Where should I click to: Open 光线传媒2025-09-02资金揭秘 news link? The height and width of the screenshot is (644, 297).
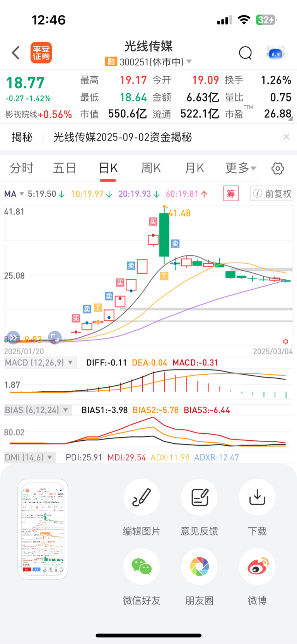point(123,137)
